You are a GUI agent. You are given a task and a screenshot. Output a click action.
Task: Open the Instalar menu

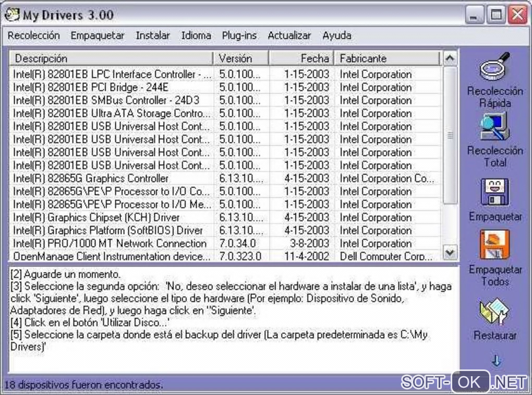coord(153,35)
